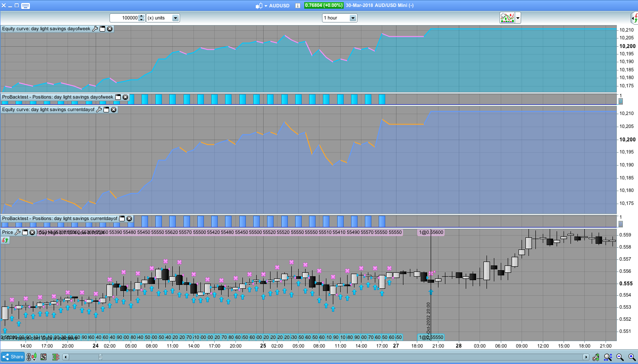Open settings wrench for Equity curve dayofweek

point(95,29)
